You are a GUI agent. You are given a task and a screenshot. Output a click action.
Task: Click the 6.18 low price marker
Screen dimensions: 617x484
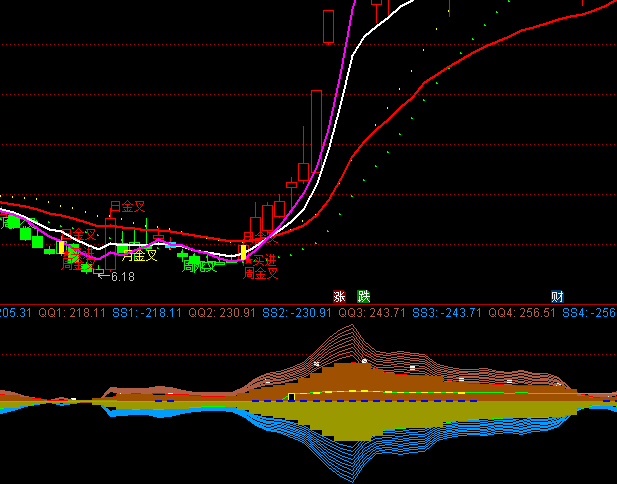(x=122, y=276)
